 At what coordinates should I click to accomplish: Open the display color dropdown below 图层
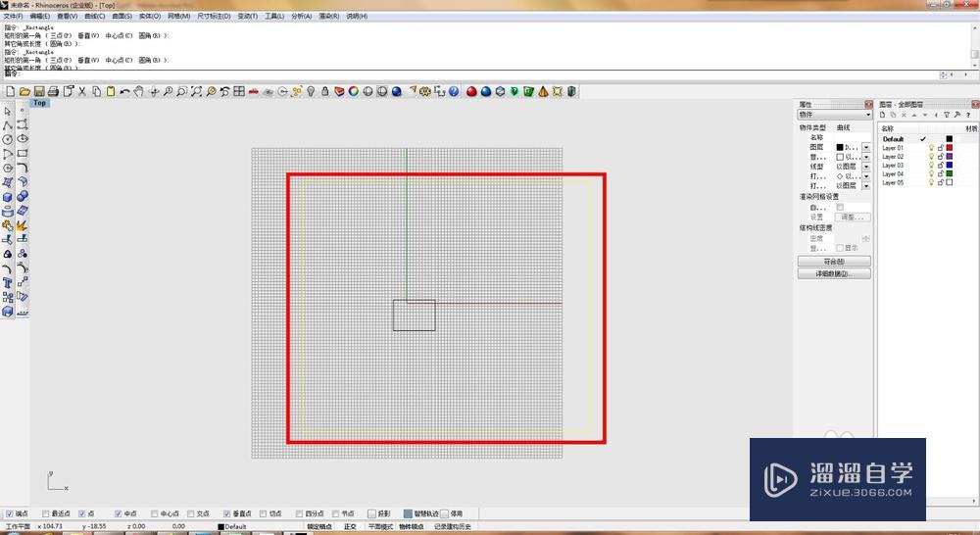pos(866,158)
